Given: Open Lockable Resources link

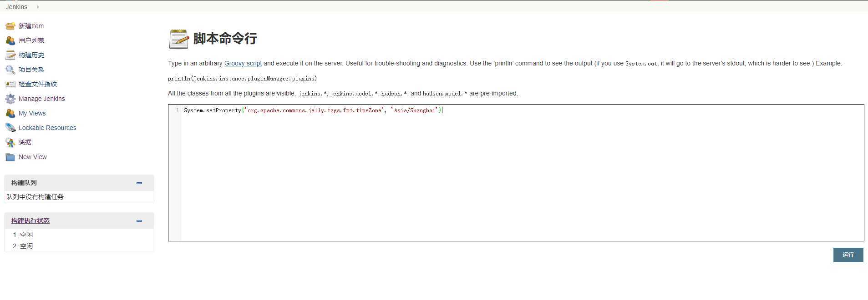Looking at the screenshot, I should [47, 128].
